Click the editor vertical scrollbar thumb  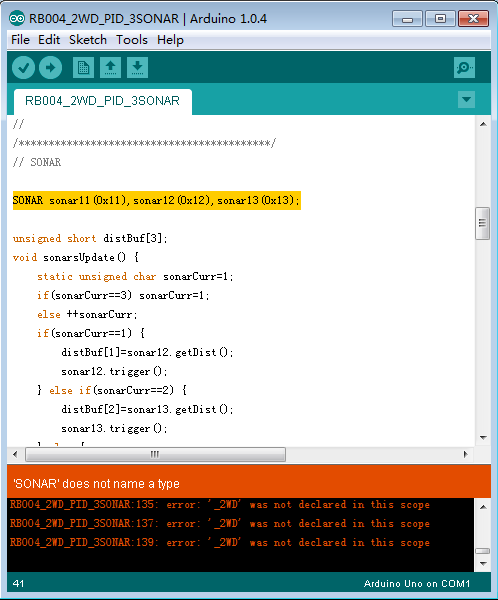click(482, 223)
